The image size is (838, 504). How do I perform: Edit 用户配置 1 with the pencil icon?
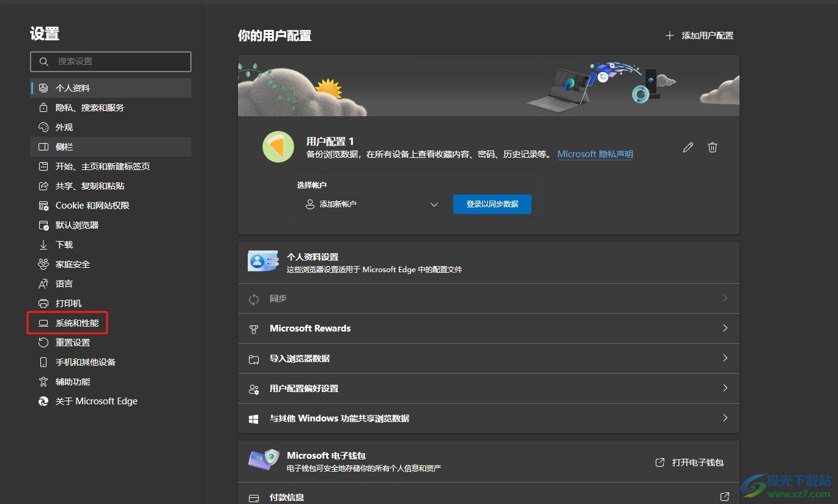click(x=688, y=147)
